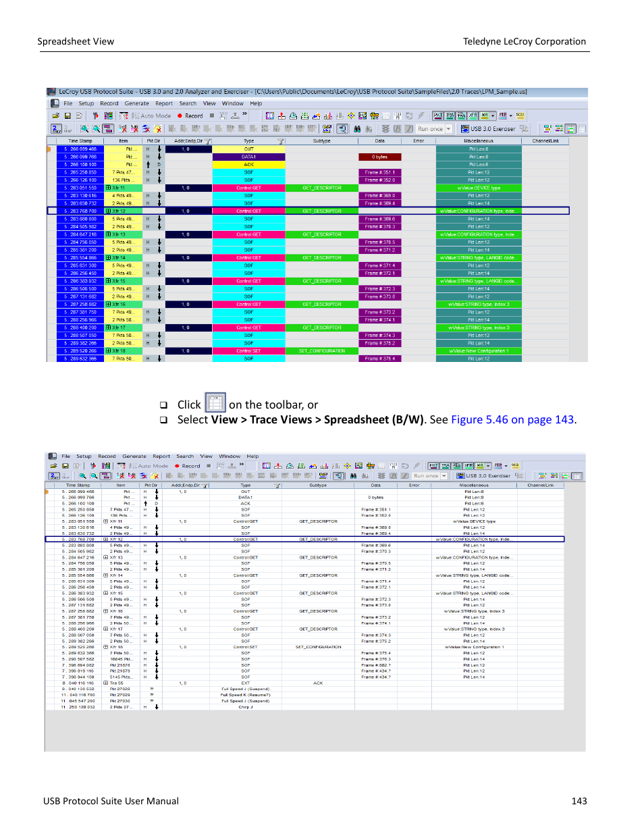Click Subtype column header in bottom window

pyautogui.click(x=318, y=486)
